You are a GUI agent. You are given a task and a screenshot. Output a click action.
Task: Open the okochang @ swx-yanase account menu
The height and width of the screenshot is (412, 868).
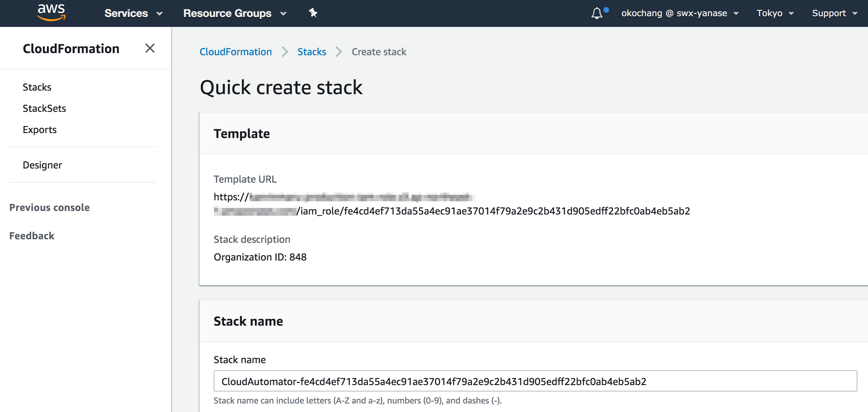point(680,13)
